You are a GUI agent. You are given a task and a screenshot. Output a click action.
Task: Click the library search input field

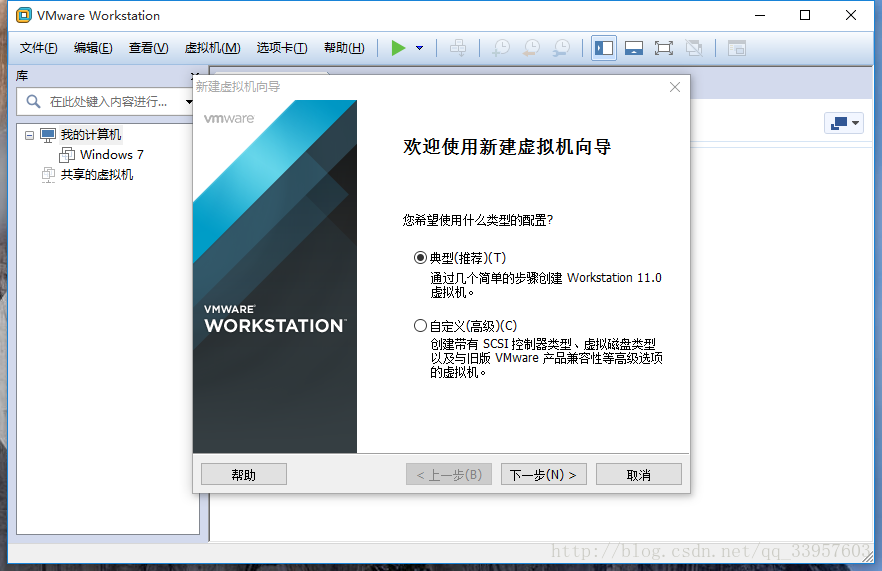107,102
